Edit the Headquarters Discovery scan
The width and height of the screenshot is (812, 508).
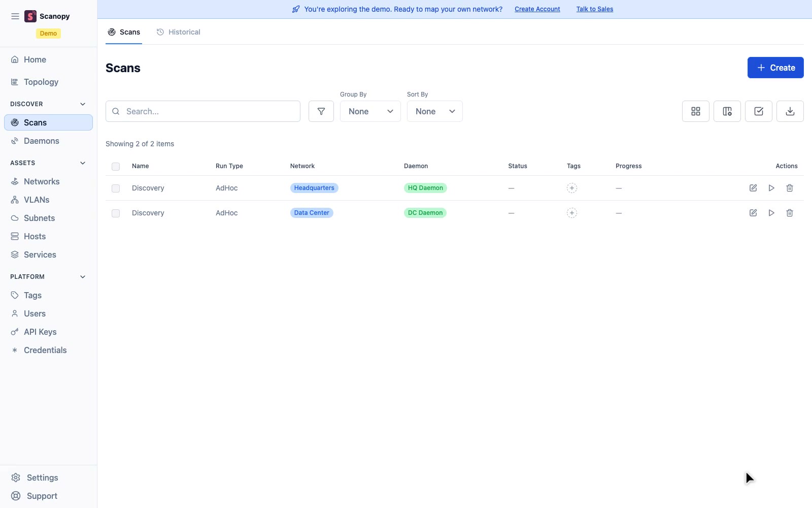click(x=753, y=188)
